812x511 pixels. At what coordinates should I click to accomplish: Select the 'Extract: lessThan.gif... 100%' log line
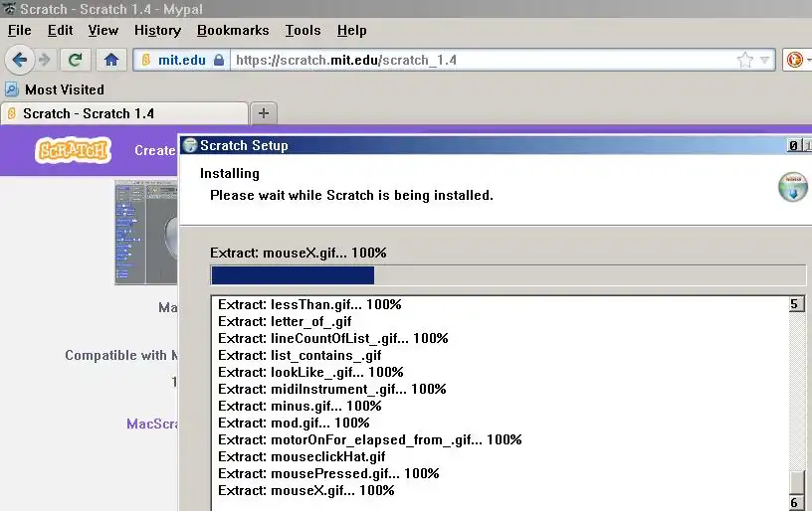click(x=309, y=304)
